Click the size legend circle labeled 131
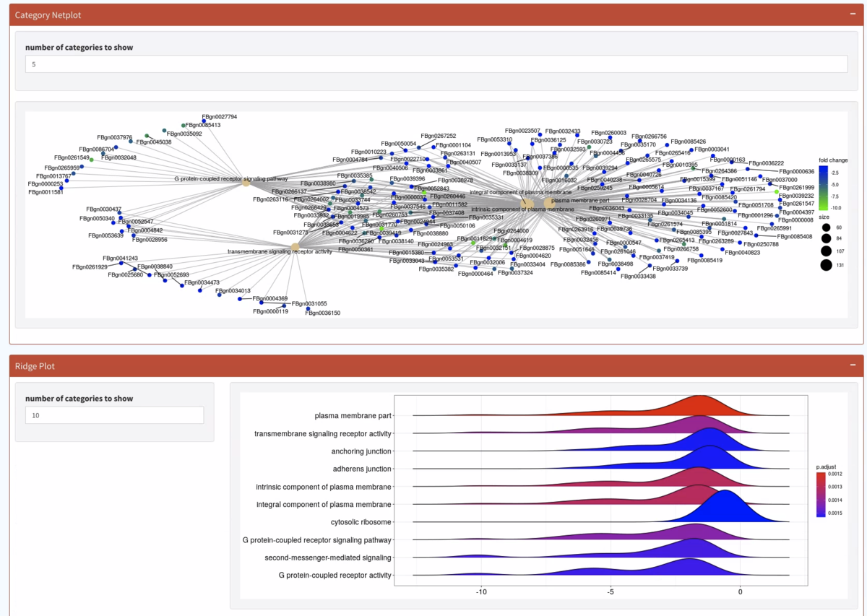Image resolution: width=867 pixels, height=616 pixels. (x=826, y=265)
